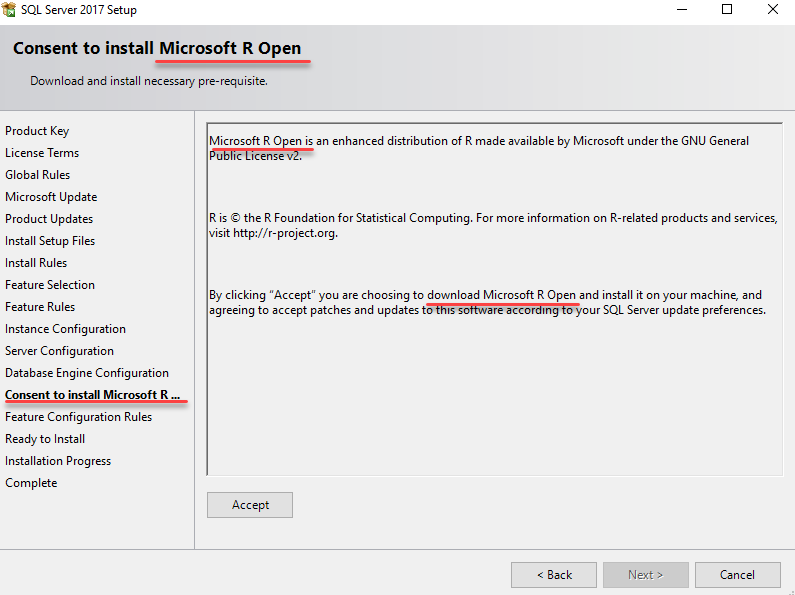Select the Database Engine Configuration step

point(87,373)
